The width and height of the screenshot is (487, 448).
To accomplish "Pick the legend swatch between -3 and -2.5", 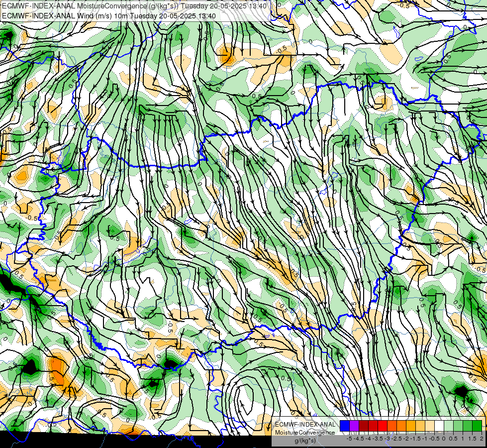I will click(x=392, y=426).
